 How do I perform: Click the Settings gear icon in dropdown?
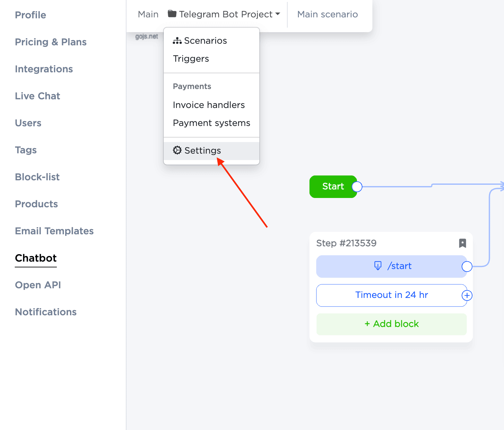177,150
